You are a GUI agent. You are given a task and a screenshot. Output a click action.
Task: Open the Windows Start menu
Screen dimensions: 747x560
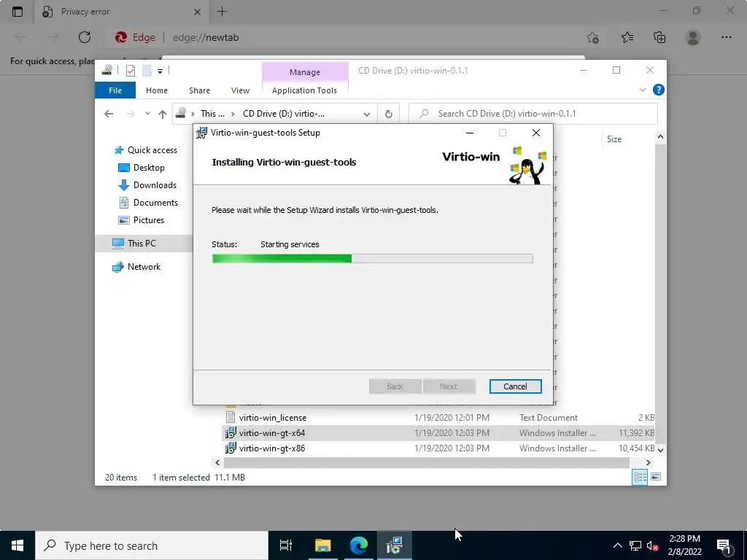18,545
